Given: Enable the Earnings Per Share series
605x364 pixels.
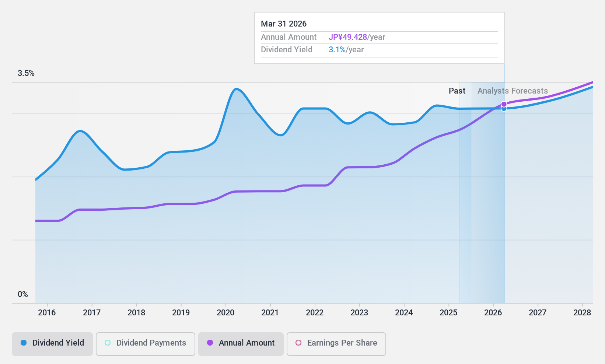Looking at the screenshot, I should (336, 344).
